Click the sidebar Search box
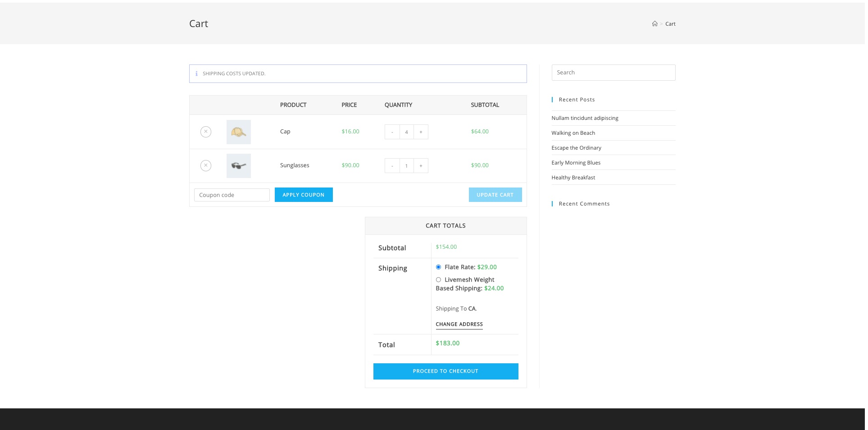The width and height of the screenshot is (868, 430). pyautogui.click(x=614, y=72)
